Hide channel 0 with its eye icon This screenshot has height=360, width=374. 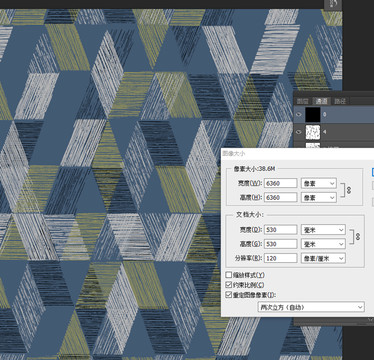point(299,115)
